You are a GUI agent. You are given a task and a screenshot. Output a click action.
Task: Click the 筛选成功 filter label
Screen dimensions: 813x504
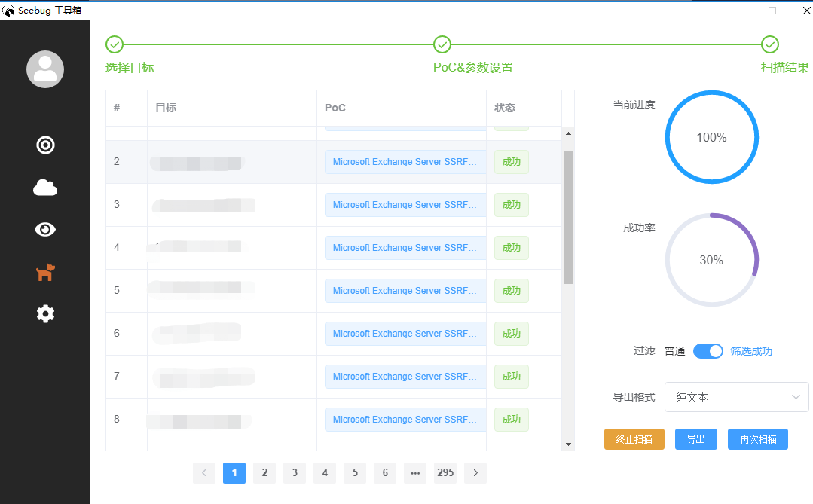(751, 351)
